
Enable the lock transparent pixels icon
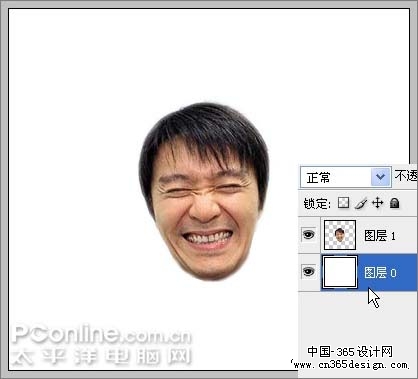(x=343, y=202)
